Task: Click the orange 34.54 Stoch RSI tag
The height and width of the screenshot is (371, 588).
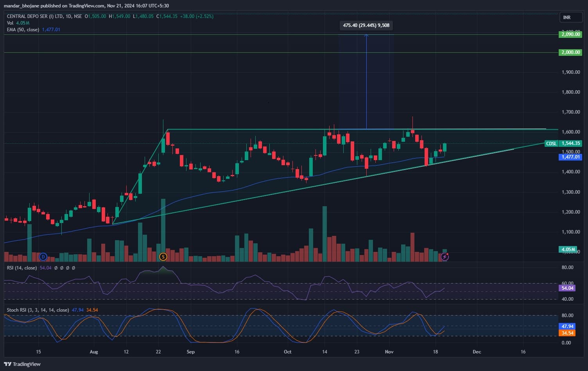Action: (x=567, y=333)
